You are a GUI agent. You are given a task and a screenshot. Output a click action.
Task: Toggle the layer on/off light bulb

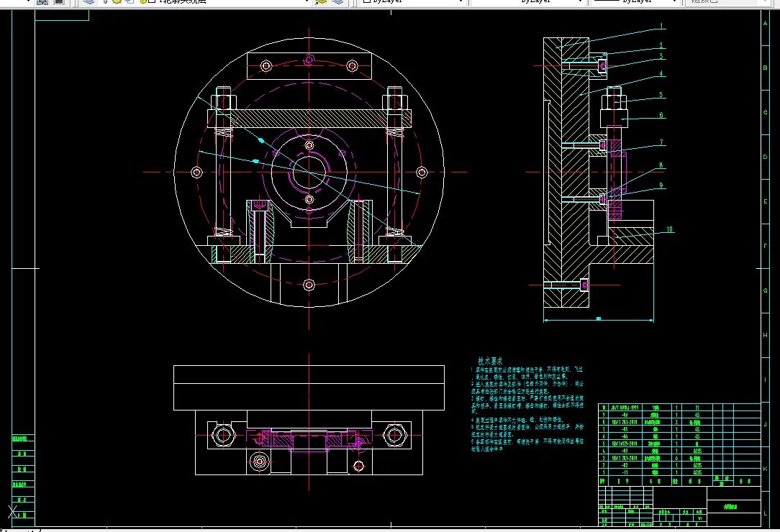[106, 1]
